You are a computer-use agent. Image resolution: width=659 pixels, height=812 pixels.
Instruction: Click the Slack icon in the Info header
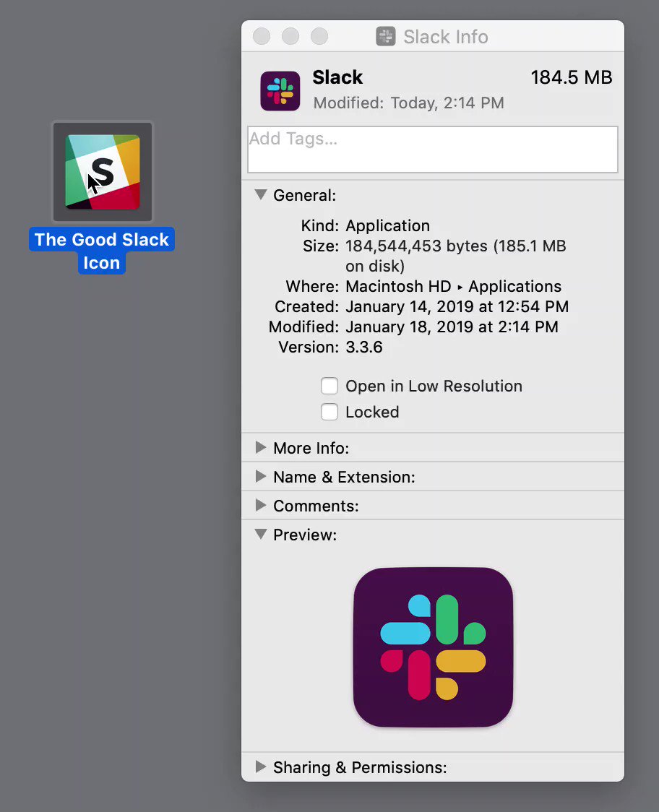[280, 91]
